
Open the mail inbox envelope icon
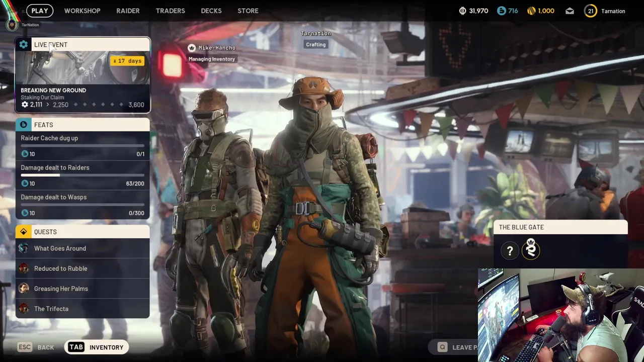point(570,11)
